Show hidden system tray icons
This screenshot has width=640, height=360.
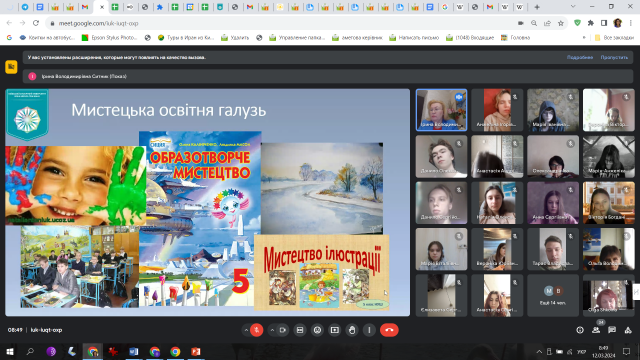click(x=539, y=351)
